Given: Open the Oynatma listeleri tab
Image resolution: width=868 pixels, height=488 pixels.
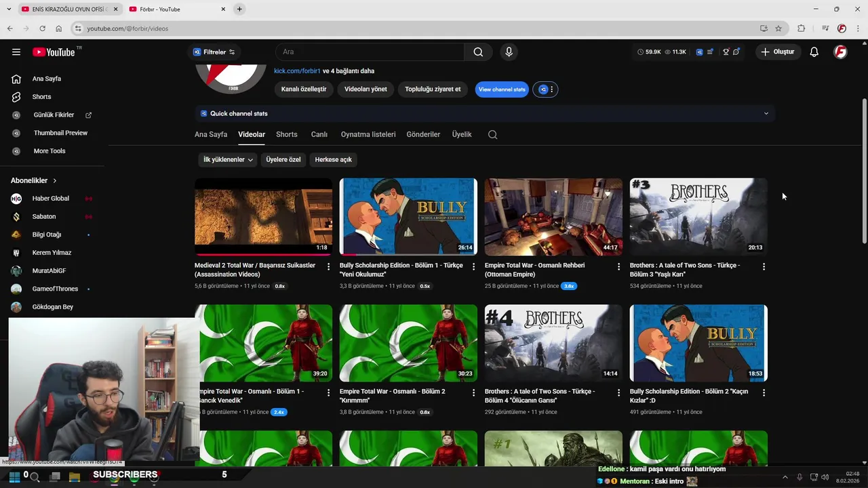Looking at the screenshot, I should click(368, 134).
